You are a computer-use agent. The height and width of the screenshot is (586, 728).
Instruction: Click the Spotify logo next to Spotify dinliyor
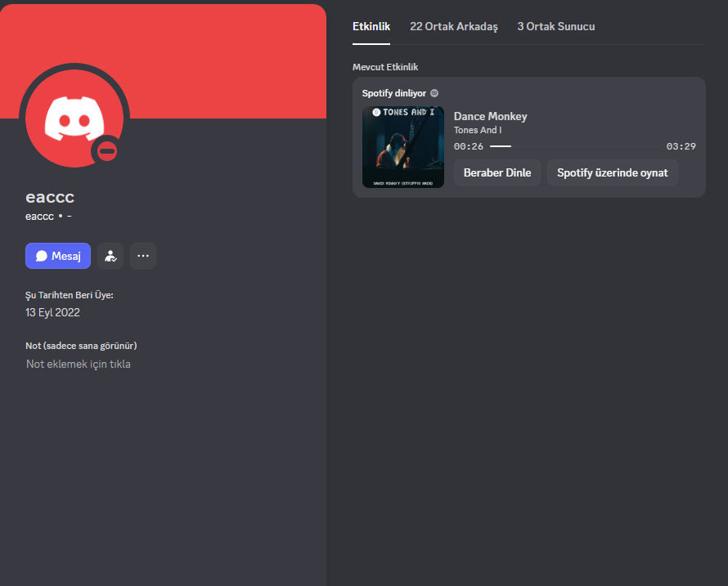[434, 93]
